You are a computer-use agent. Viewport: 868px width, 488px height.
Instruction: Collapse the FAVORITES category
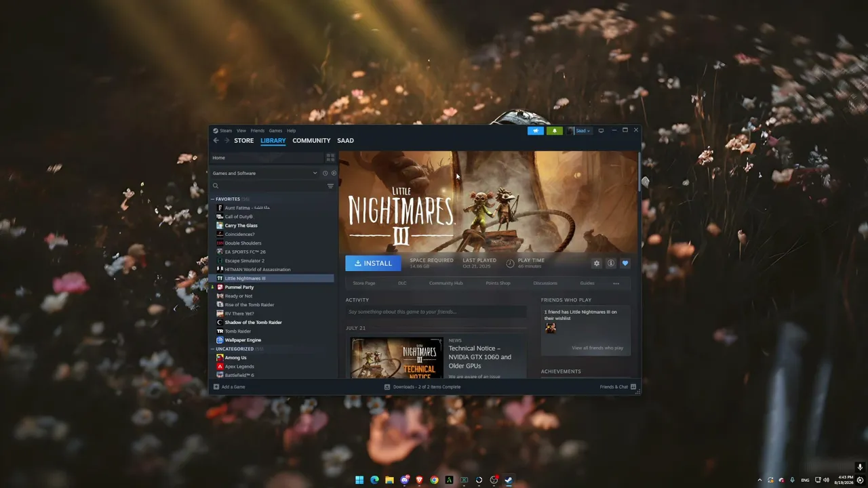pyautogui.click(x=212, y=199)
